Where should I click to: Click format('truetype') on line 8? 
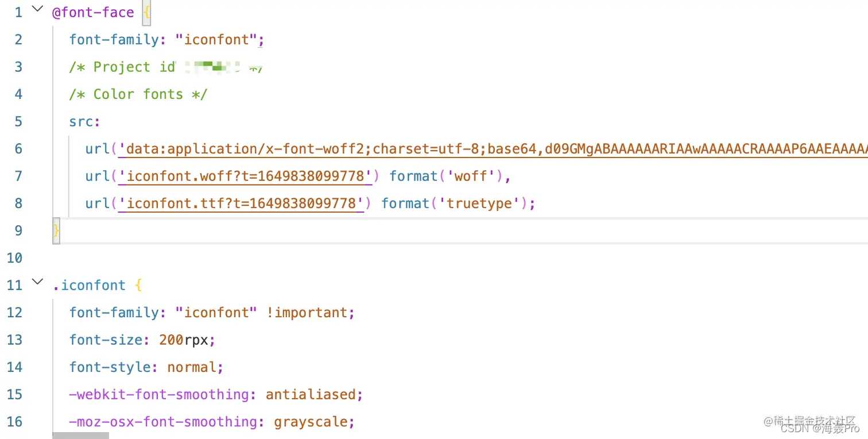click(x=455, y=203)
